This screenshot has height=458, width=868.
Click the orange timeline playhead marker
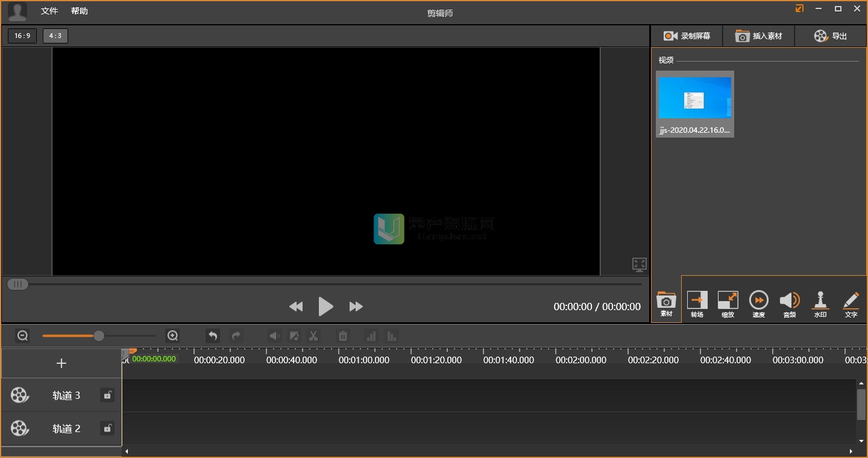click(132, 351)
